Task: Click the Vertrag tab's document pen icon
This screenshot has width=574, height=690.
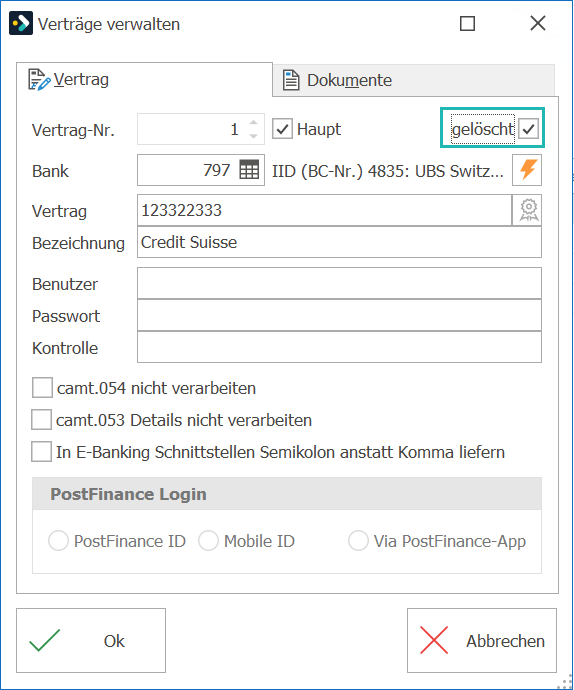Action: point(39,80)
